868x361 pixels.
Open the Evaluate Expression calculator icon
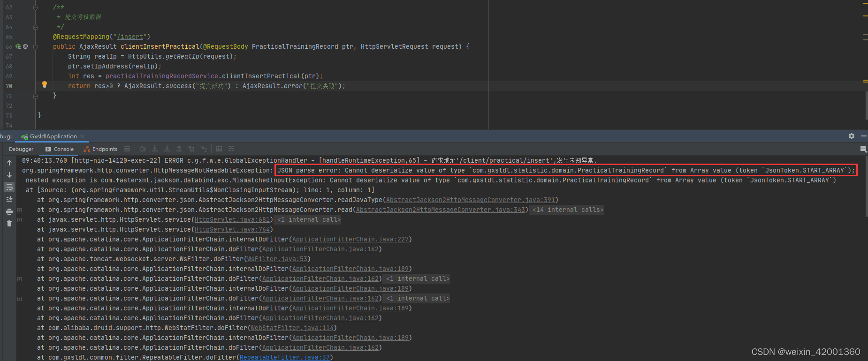(x=219, y=149)
